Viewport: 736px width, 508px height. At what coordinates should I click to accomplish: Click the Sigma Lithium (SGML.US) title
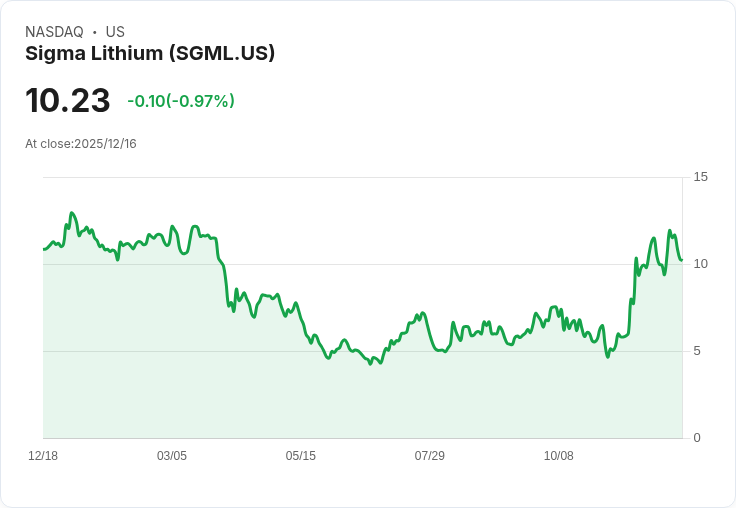(150, 54)
